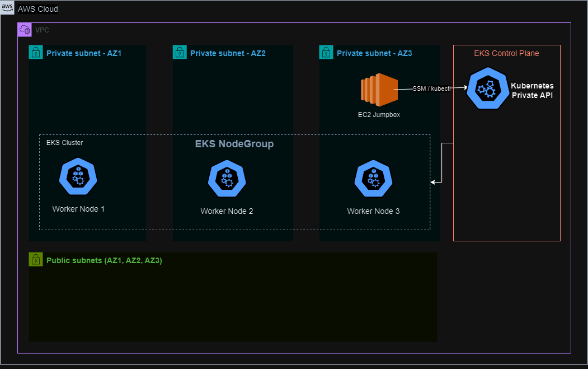Select the Private subnet AZ1 lock icon
Image resolution: width=588 pixels, height=369 pixels.
(36, 53)
